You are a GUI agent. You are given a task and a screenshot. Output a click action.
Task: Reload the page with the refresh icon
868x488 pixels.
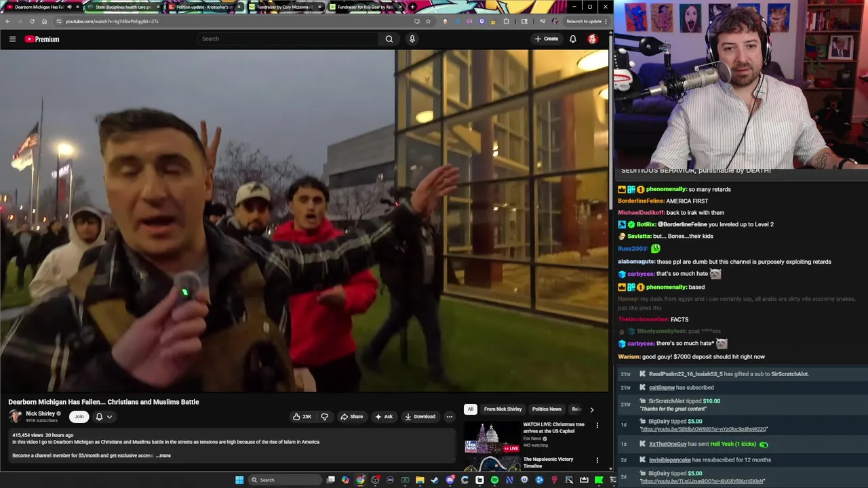32,21
